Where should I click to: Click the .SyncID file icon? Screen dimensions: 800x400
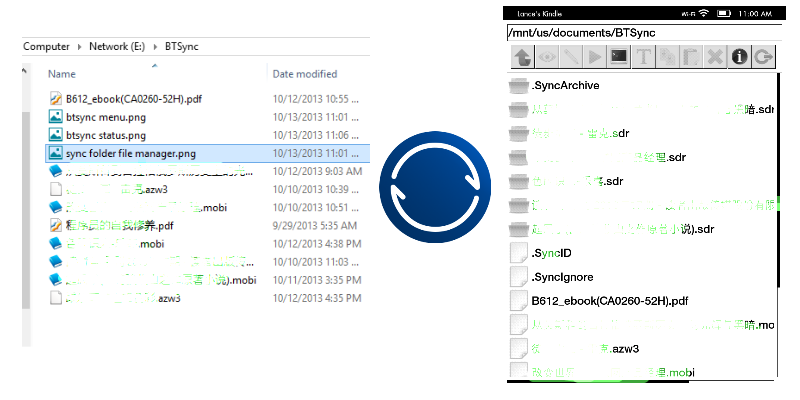[x=519, y=253]
